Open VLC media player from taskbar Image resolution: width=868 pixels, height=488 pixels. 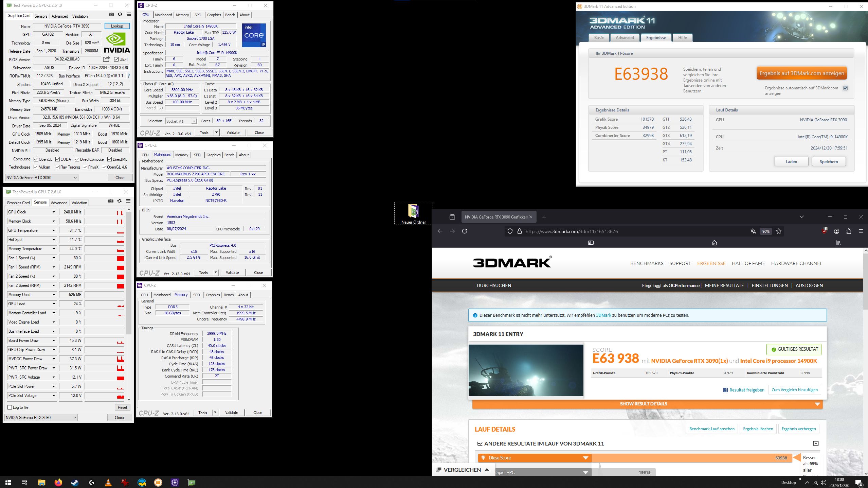tap(108, 482)
